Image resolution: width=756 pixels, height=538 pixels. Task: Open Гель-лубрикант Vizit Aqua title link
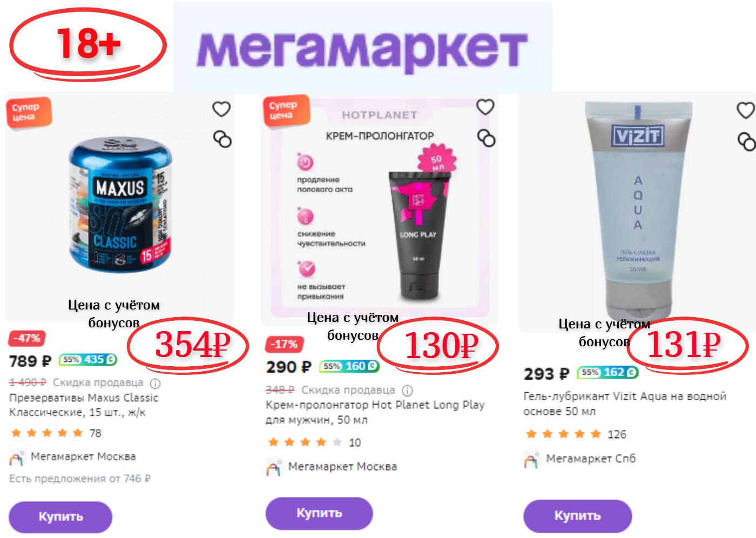tap(625, 404)
